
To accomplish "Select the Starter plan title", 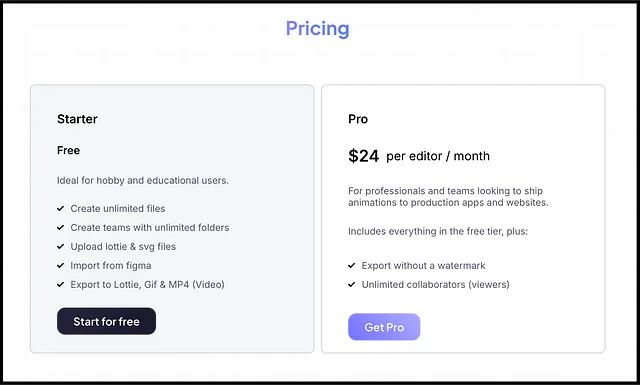I will coord(77,119).
